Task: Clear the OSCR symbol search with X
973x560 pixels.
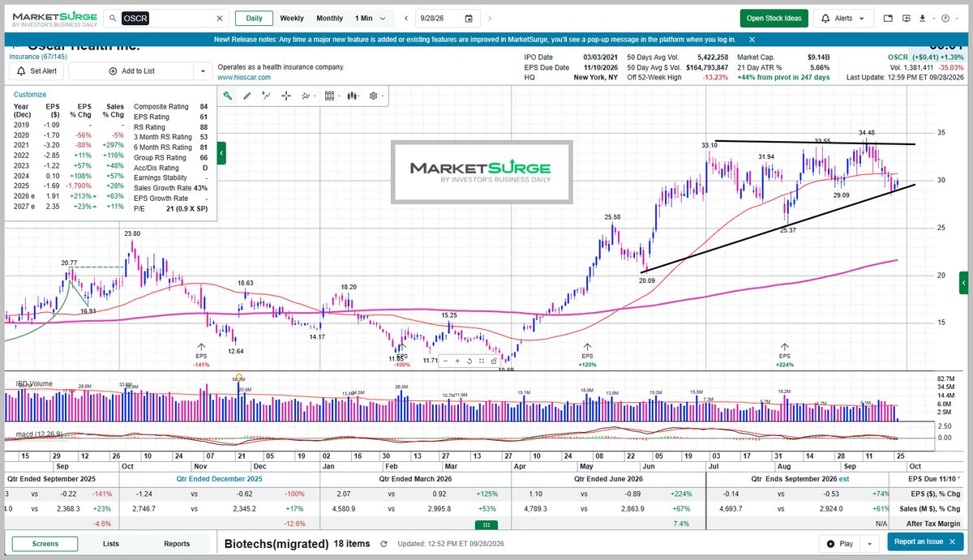Action: tap(220, 19)
